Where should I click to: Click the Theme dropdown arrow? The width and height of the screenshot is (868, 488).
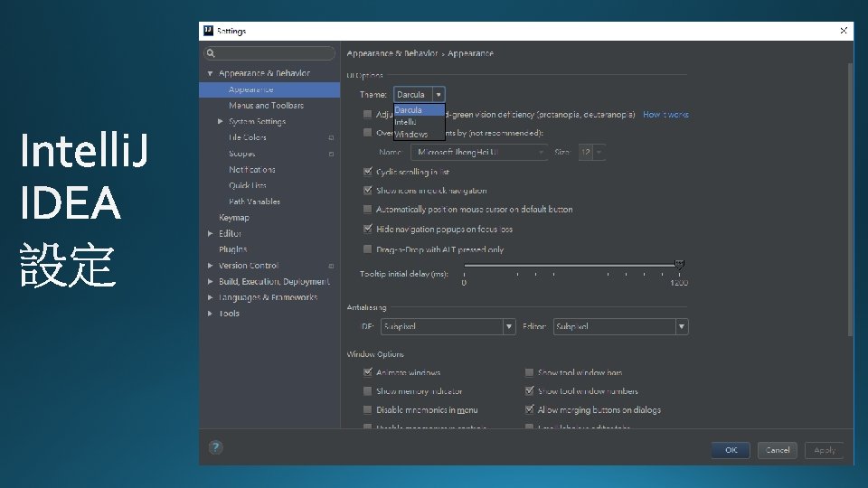point(439,95)
